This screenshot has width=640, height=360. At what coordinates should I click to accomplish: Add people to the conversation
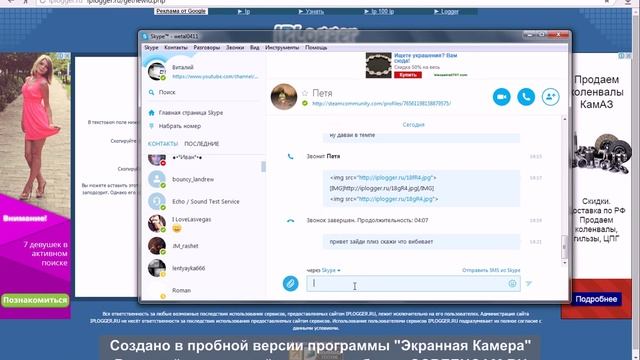click(x=550, y=97)
